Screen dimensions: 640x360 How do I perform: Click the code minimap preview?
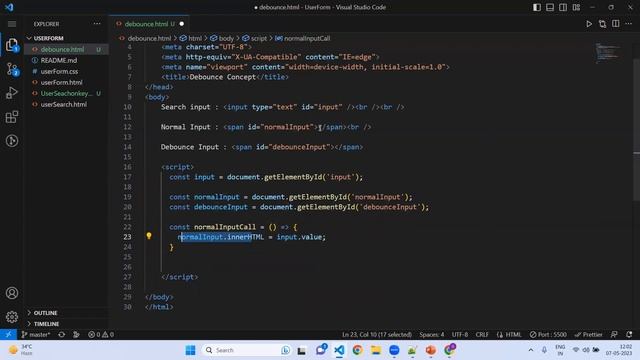pyautogui.click(x=608, y=53)
